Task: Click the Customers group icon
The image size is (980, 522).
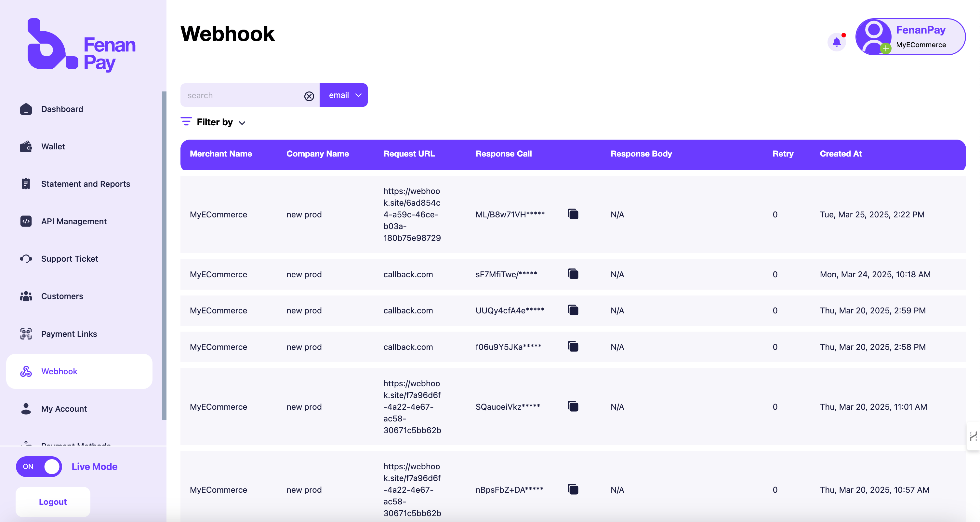Action: coord(26,296)
